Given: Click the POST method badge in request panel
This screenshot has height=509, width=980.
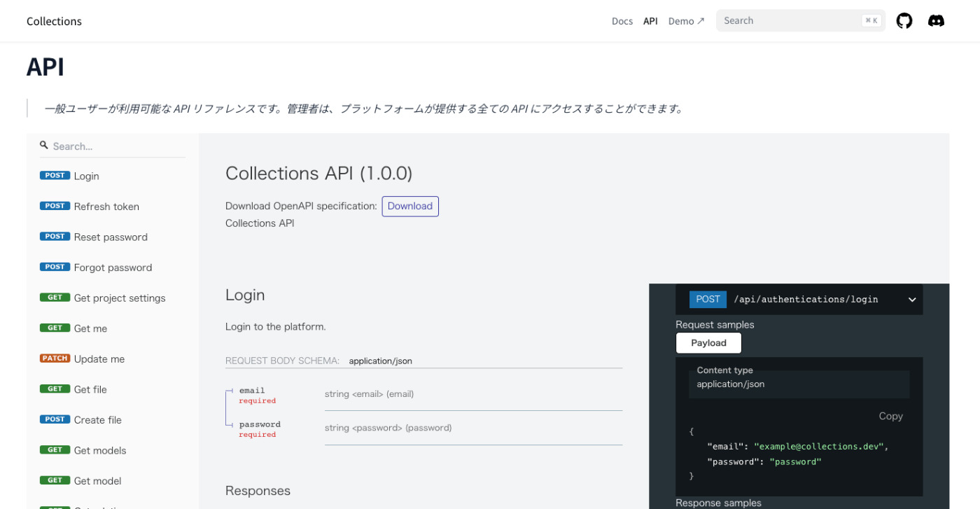Looking at the screenshot, I should click(x=708, y=300).
